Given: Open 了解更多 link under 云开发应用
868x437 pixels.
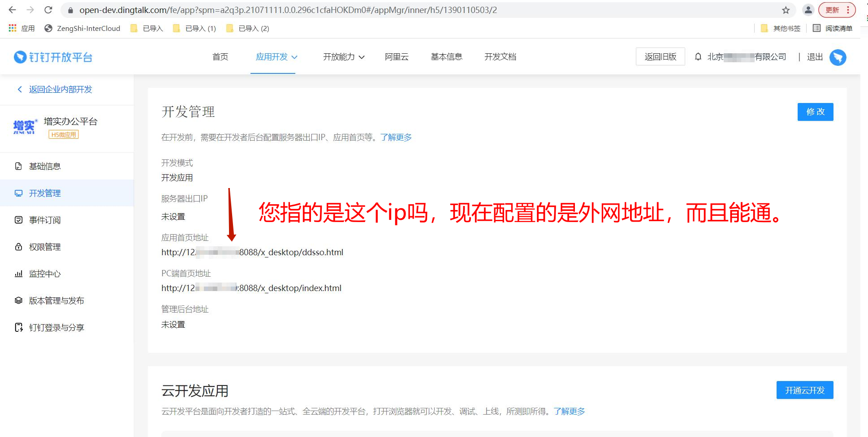Looking at the screenshot, I should 569,411.
